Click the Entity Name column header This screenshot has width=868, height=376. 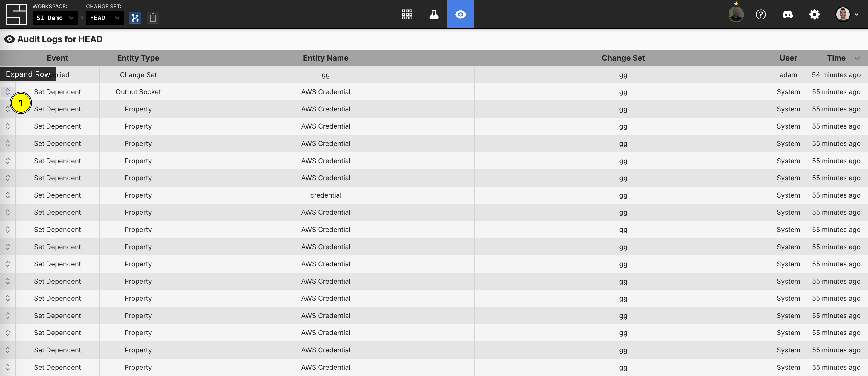coord(325,58)
